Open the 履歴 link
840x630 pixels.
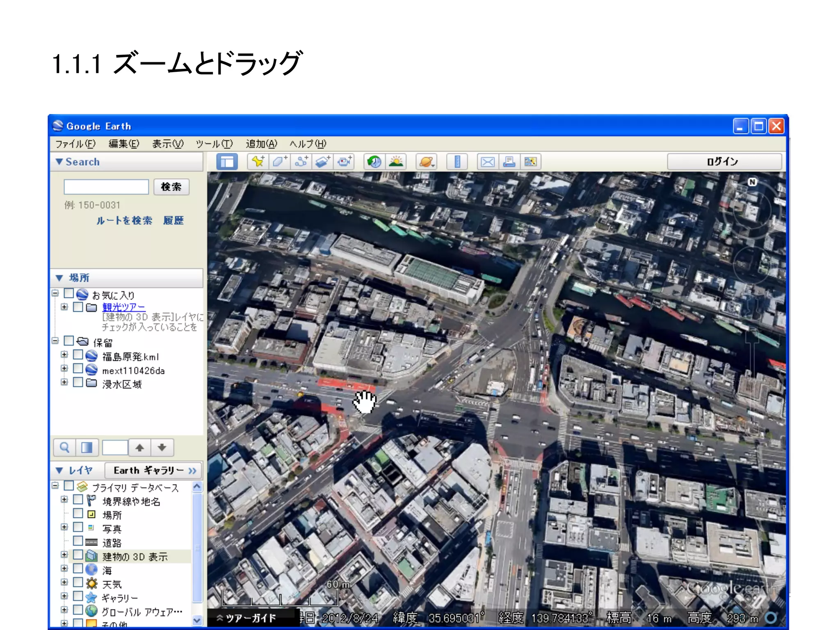tap(173, 221)
